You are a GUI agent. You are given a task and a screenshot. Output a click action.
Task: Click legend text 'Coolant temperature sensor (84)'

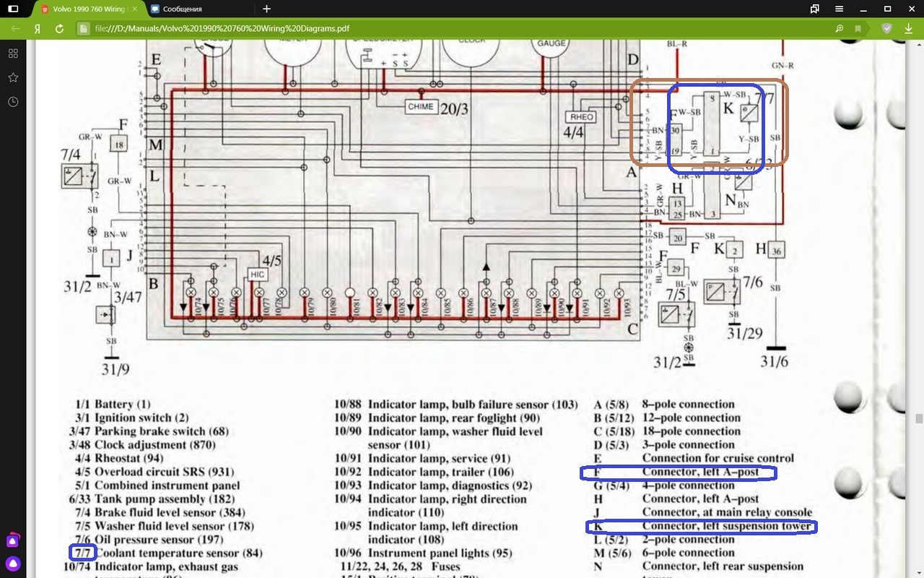(178, 553)
